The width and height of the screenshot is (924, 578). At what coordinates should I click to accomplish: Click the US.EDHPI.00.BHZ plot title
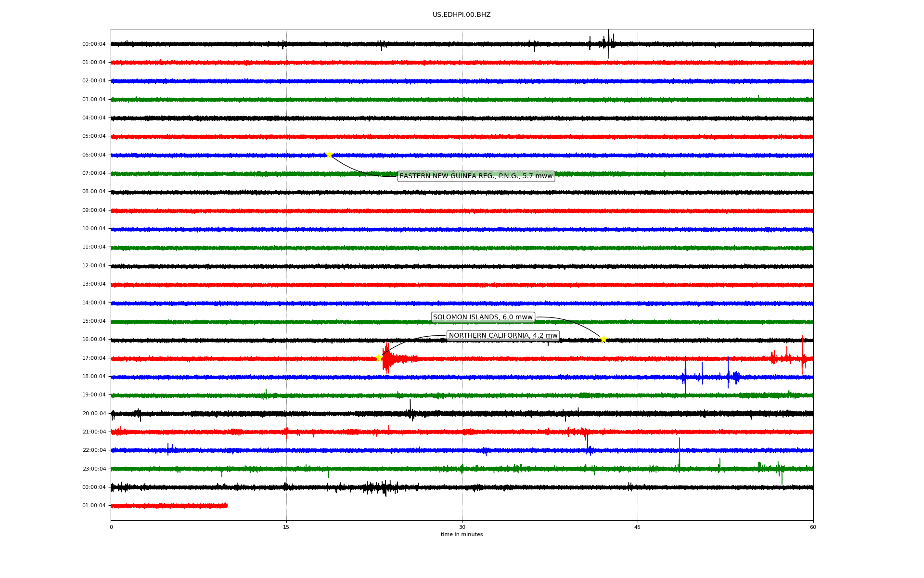point(462,15)
